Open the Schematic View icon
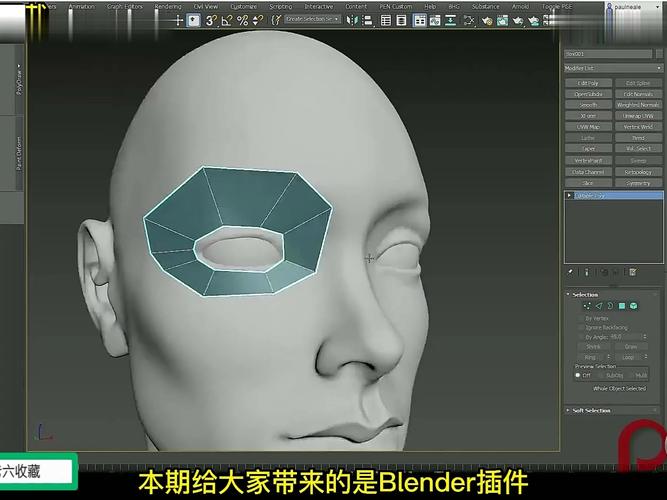The width and height of the screenshot is (667, 500). click(469, 20)
